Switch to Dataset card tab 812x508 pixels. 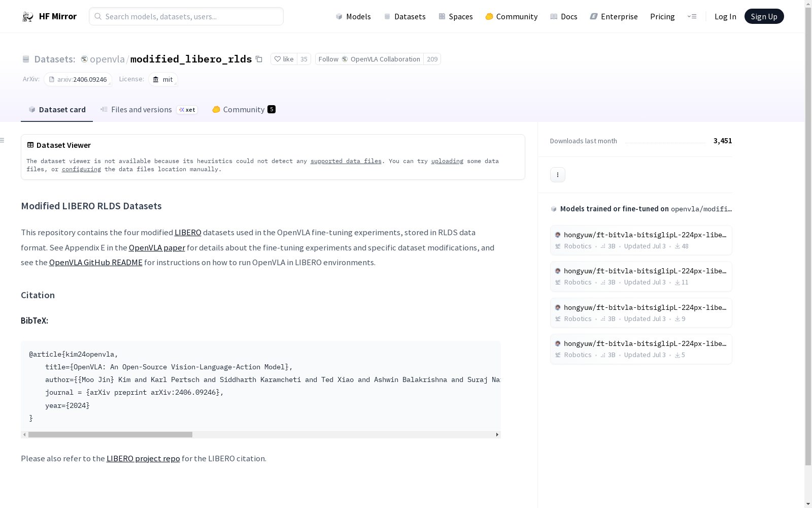click(x=57, y=109)
